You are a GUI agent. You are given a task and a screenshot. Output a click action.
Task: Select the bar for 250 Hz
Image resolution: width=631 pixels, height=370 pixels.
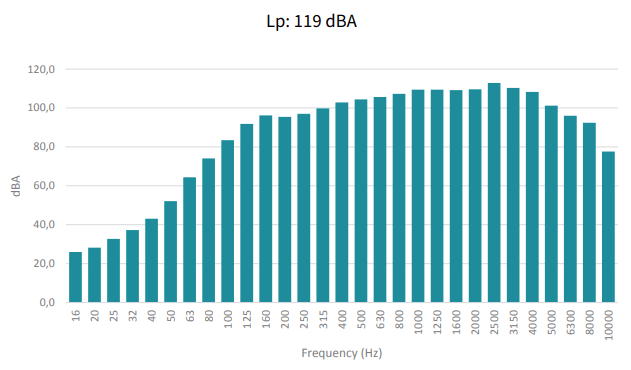[x=304, y=208]
